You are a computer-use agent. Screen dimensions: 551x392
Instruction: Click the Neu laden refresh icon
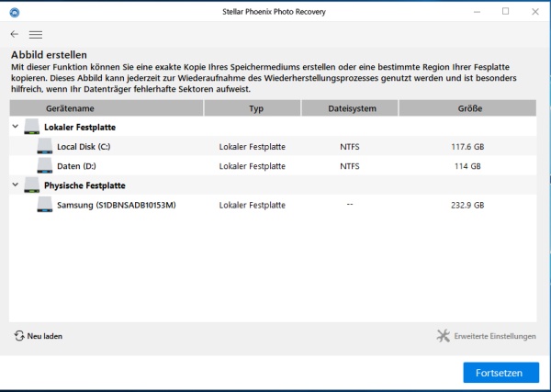tap(19, 336)
